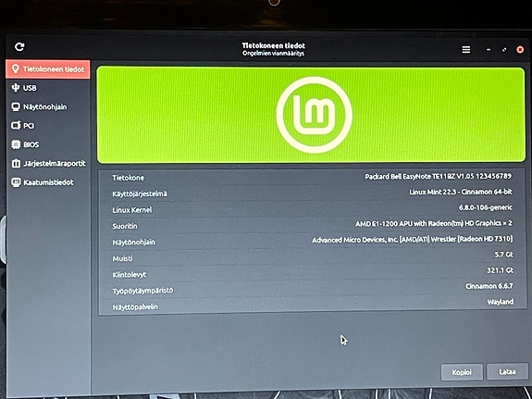Select the Linux Kernel row
Viewport: 532px width, 399px height.
click(312, 209)
